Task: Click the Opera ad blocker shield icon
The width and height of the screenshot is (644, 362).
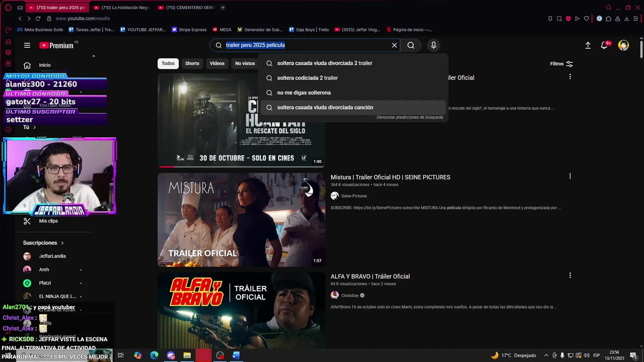Action: [x=569, y=19]
